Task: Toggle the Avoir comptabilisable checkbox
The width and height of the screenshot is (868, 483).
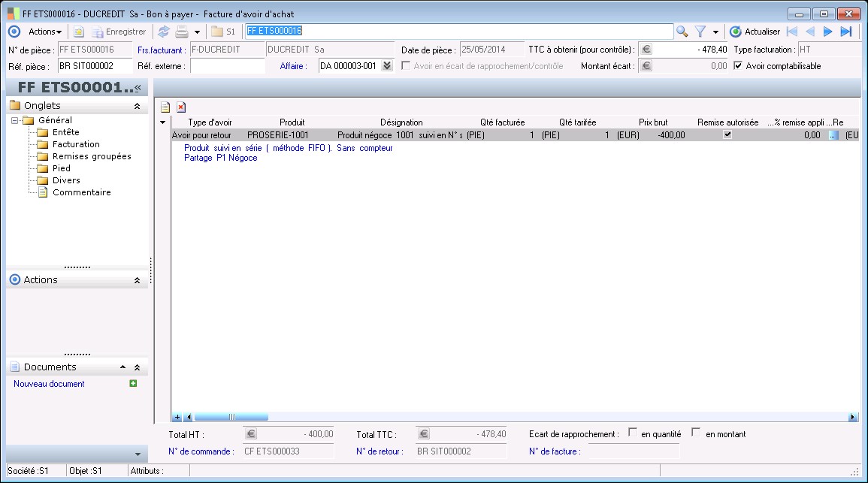Action: click(x=738, y=66)
